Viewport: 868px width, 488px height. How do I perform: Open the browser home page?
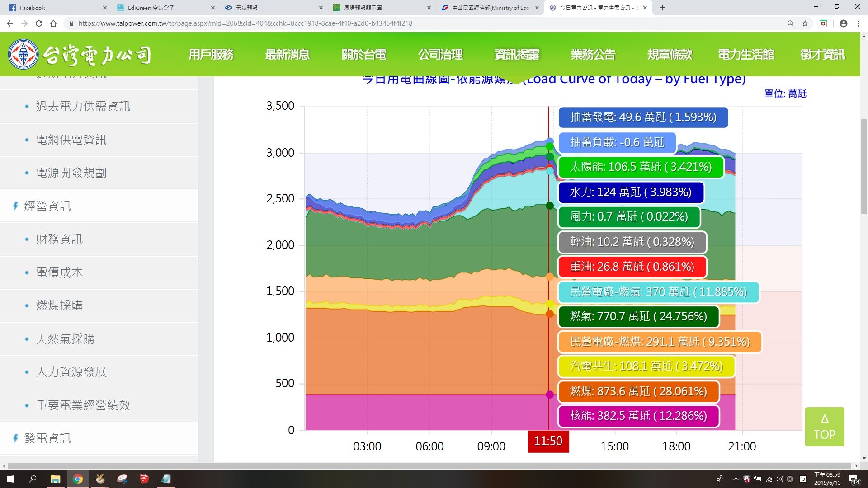click(x=53, y=23)
